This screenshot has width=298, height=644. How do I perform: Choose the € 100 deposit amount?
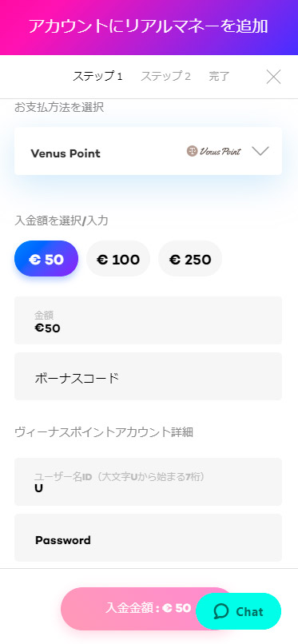click(118, 259)
